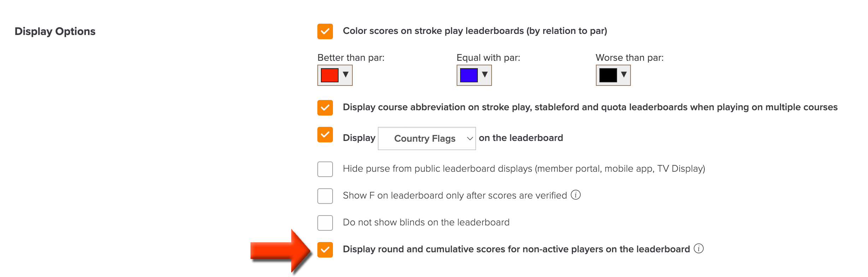
Task: Uncheck Display round and cumulative scores option
Action: pyautogui.click(x=325, y=250)
